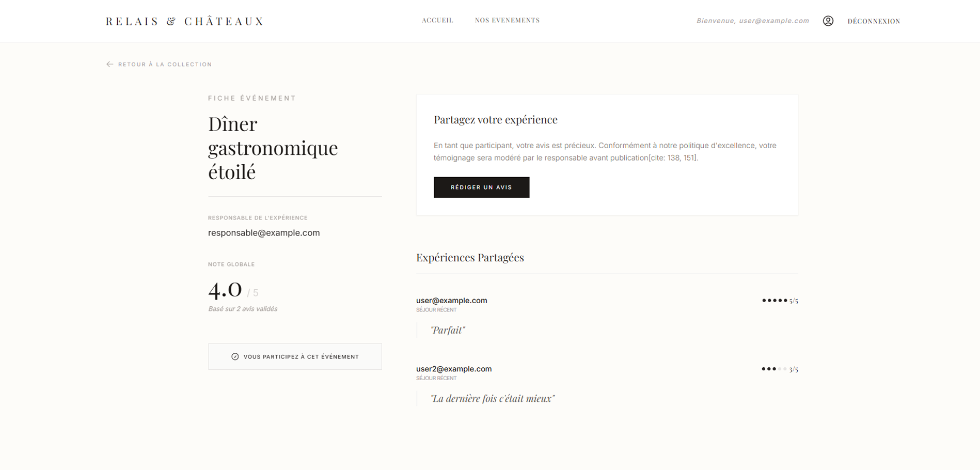The width and height of the screenshot is (980, 470).
Task: Click the five-dot rating for user@example.com
Action: click(x=774, y=301)
